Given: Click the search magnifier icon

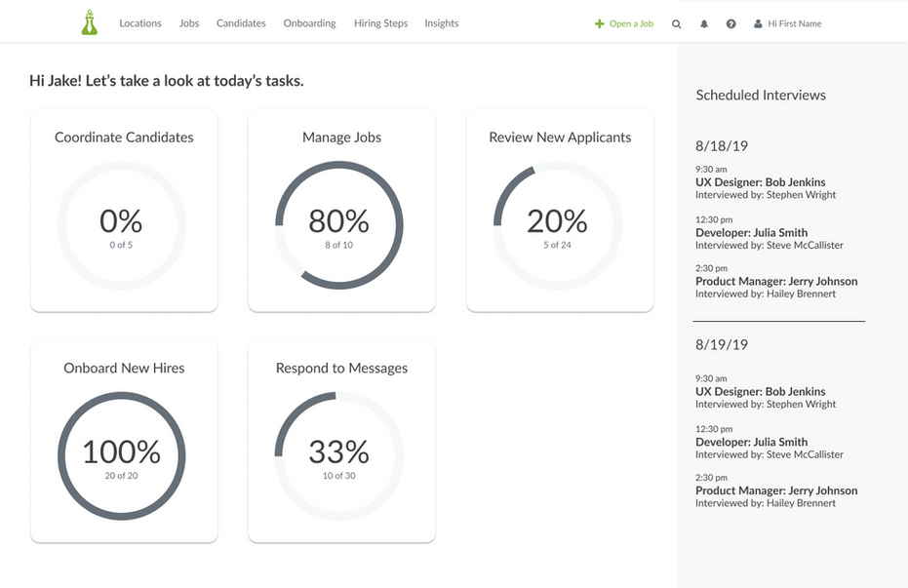Looking at the screenshot, I should [677, 23].
